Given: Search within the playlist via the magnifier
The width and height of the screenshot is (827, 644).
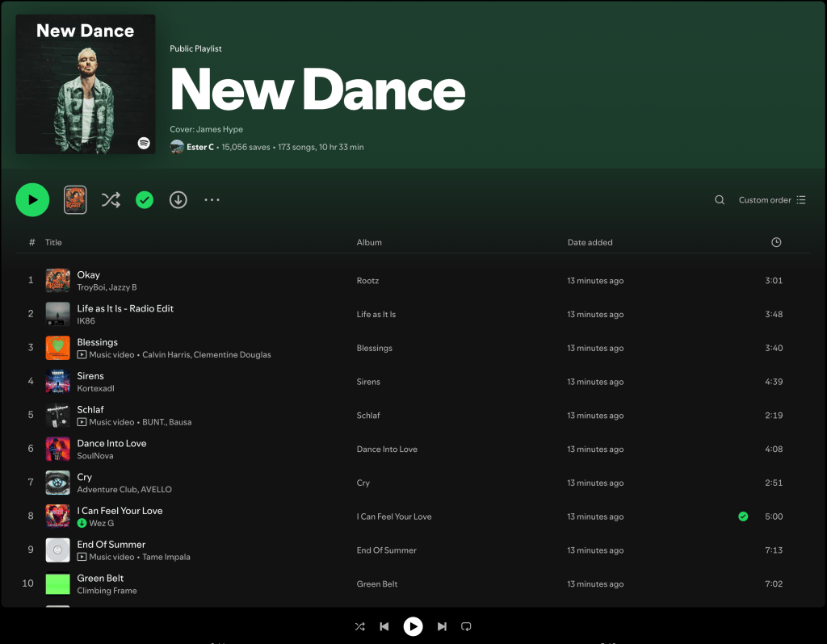Looking at the screenshot, I should coord(720,199).
